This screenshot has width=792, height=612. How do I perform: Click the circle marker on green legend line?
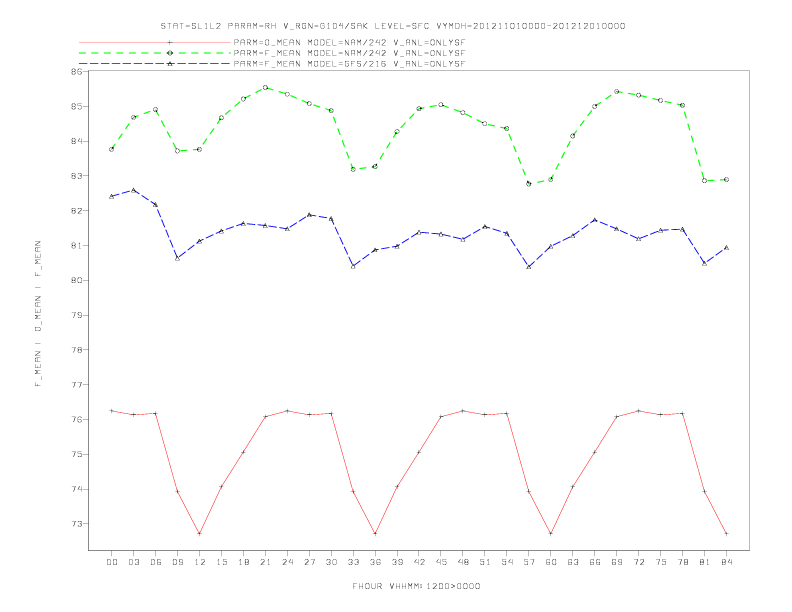click(170, 53)
